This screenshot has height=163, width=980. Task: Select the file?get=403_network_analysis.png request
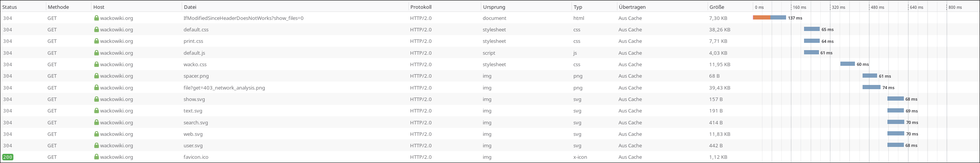tap(224, 88)
